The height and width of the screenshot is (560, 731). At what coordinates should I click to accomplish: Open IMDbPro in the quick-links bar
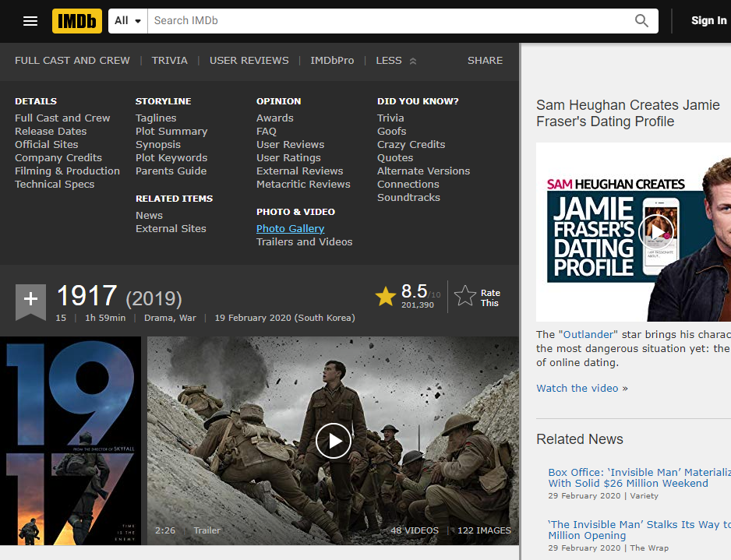332,61
